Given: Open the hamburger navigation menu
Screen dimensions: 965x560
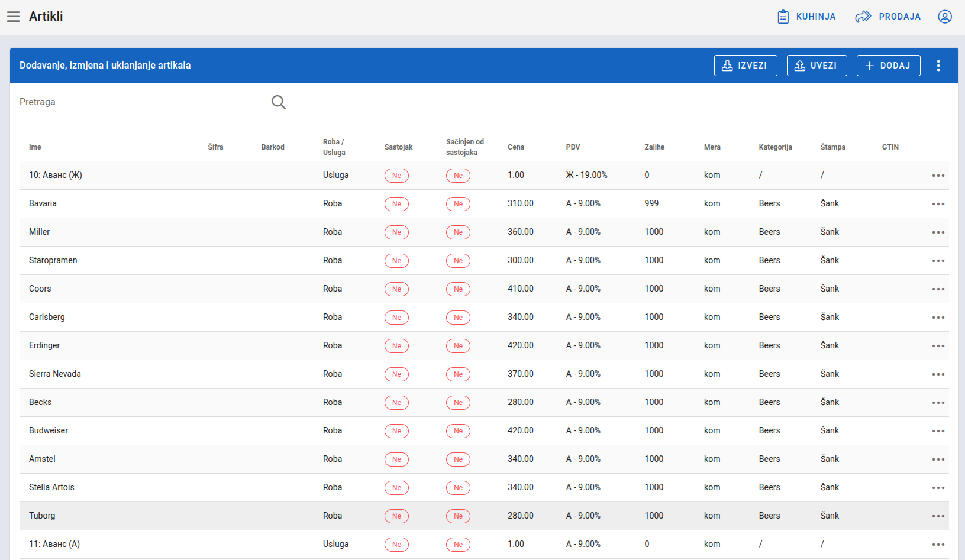Looking at the screenshot, I should (13, 17).
